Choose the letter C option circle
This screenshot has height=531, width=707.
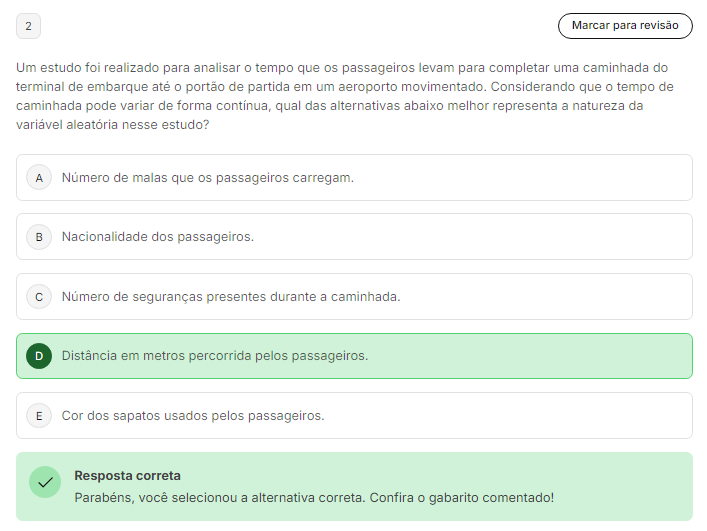(x=39, y=297)
